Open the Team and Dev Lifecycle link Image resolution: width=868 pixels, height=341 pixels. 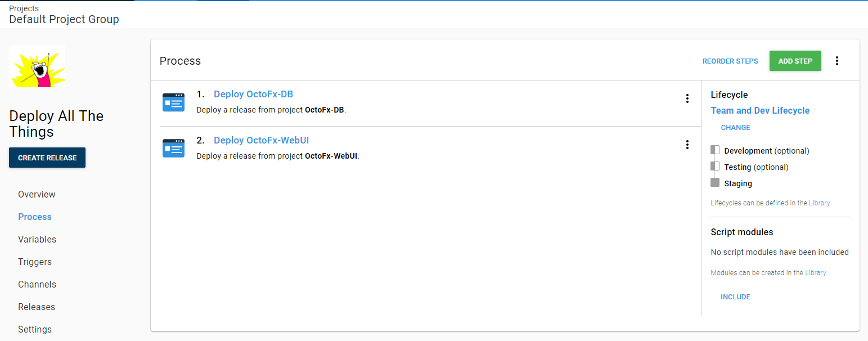coord(760,110)
